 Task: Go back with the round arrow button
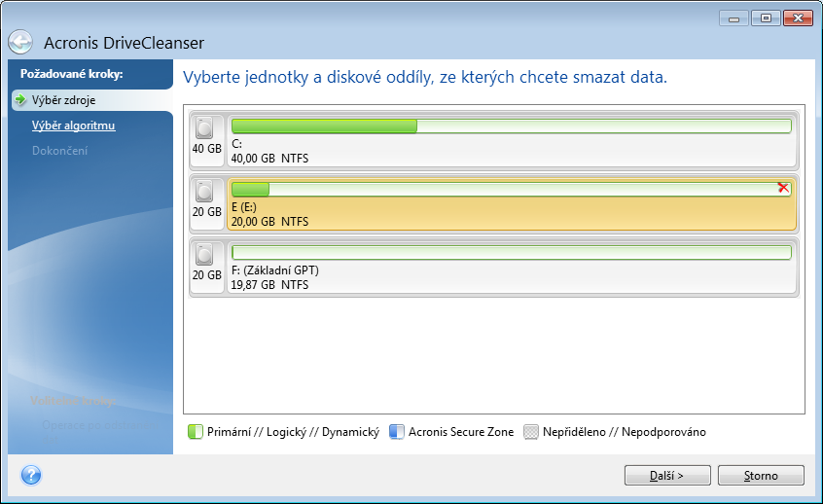pos(20,42)
